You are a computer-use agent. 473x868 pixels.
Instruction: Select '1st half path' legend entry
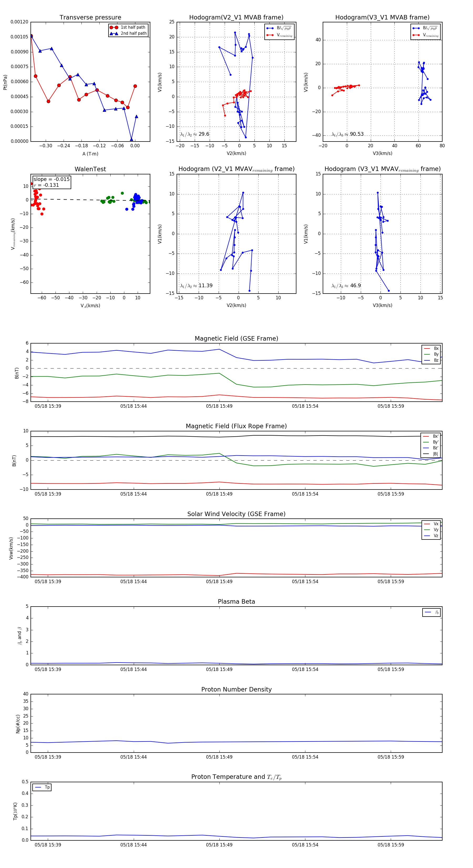pos(128,27)
